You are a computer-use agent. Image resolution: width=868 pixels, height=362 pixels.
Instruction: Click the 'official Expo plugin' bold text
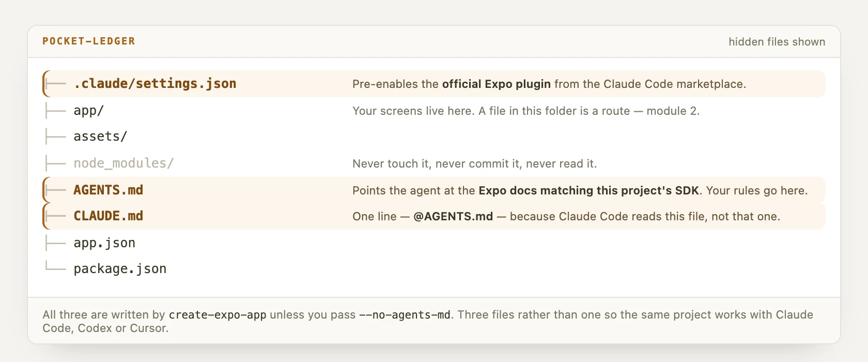(497, 84)
